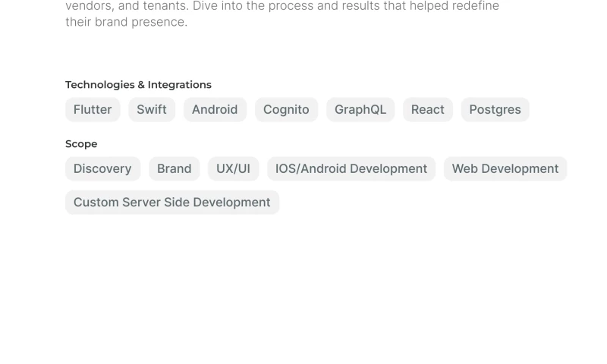Screen dimensions: 607x364
Task: Click the Flutter technology tag
Action: coord(93,109)
